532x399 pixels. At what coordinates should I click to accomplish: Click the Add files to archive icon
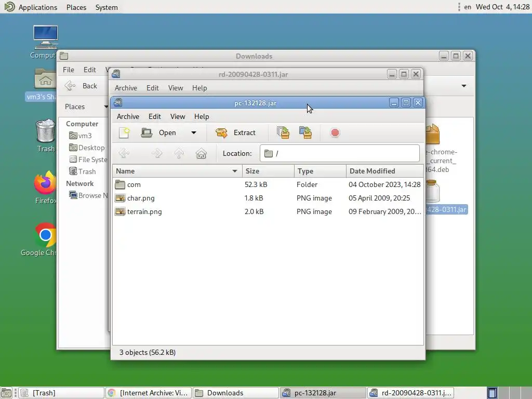tap(283, 132)
